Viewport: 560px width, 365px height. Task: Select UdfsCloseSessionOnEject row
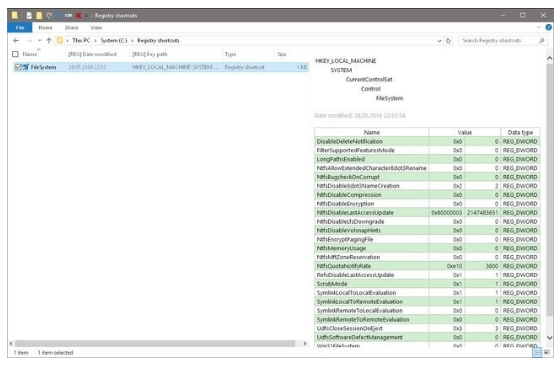pyautogui.click(x=427, y=329)
